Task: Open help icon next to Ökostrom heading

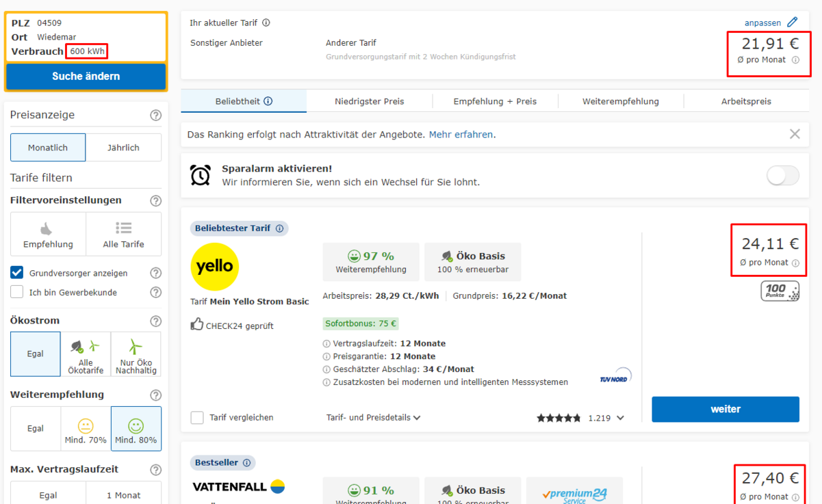Action: pyautogui.click(x=155, y=321)
